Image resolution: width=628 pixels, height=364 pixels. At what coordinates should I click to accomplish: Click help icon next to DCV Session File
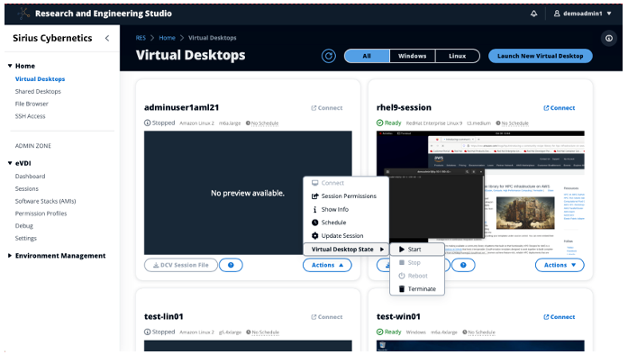pyautogui.click(x=231, y=265)
